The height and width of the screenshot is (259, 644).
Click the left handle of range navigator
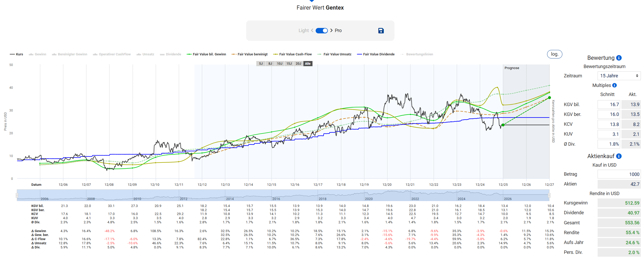coord(17,195)
